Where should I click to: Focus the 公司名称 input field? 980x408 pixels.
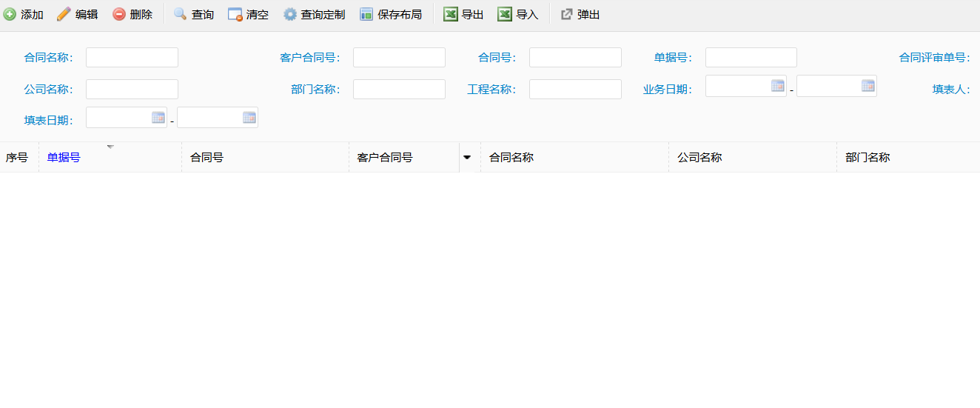pyautogui.click(x=132, y=89)
